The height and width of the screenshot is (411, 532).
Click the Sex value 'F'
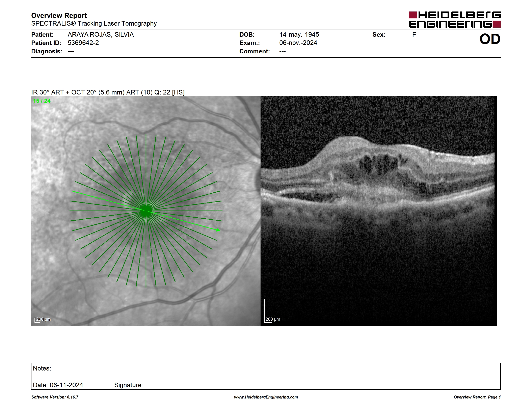[414, 35]
